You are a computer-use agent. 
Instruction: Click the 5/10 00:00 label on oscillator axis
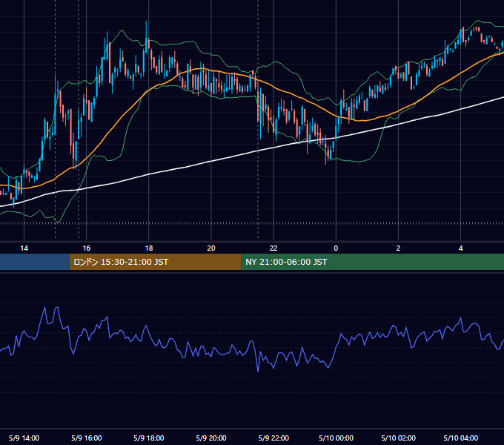(336, 438)
